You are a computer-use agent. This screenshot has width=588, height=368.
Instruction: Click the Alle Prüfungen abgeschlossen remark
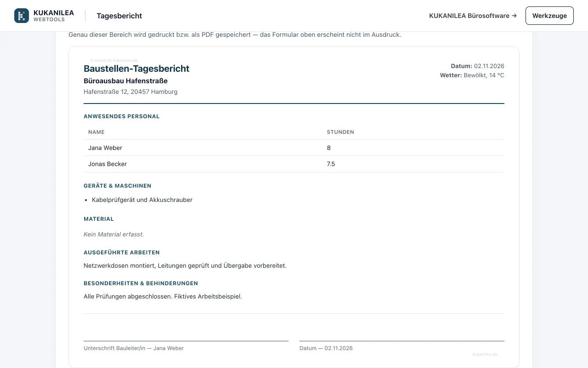point(163,296)
